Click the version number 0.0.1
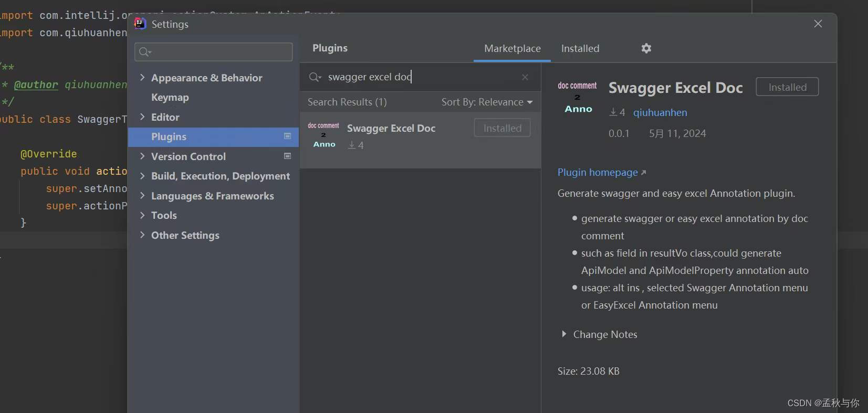 pos(619,133)
